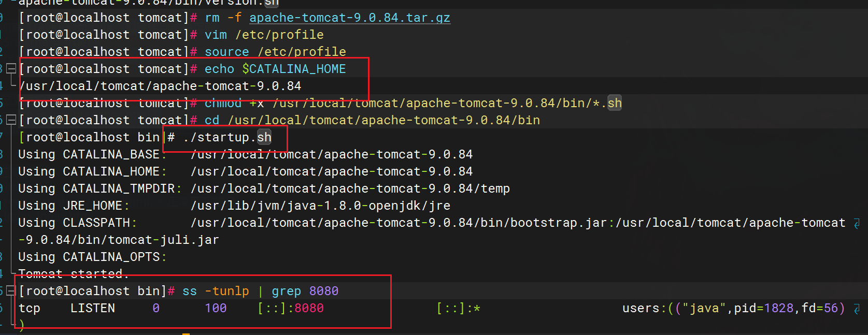Click 8080 in the grep command
This screenshot has width=868, height=335.
coord(323,291)
